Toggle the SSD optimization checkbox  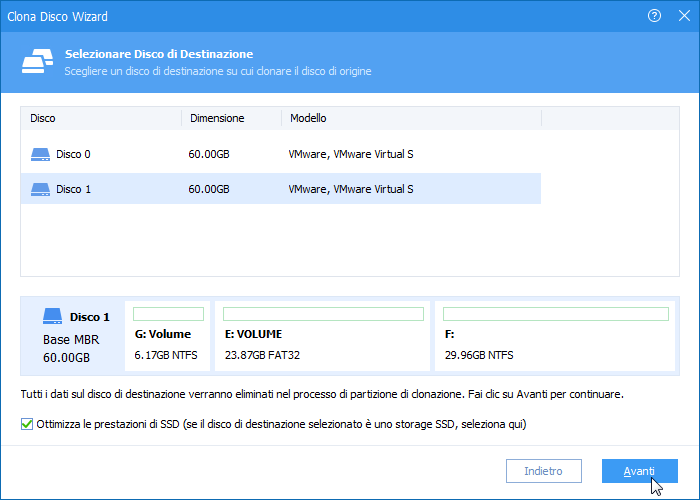(27, 425)
